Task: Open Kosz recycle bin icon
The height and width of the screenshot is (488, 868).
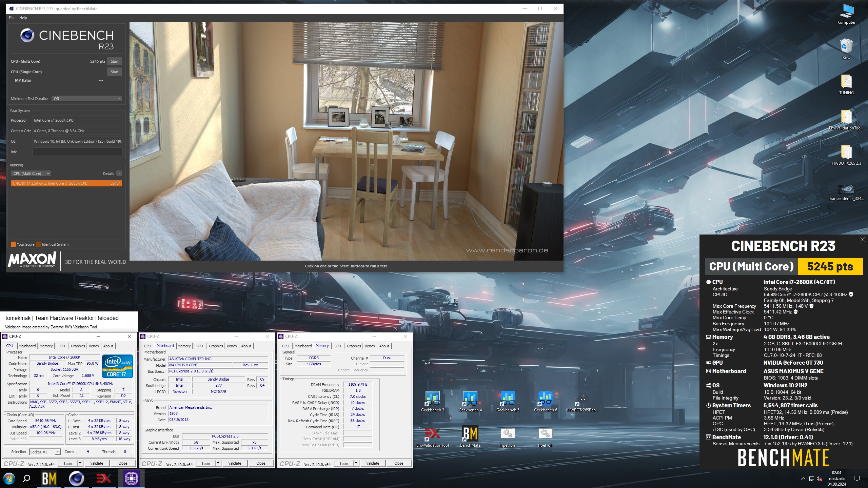Action: [x=846, y=49]
